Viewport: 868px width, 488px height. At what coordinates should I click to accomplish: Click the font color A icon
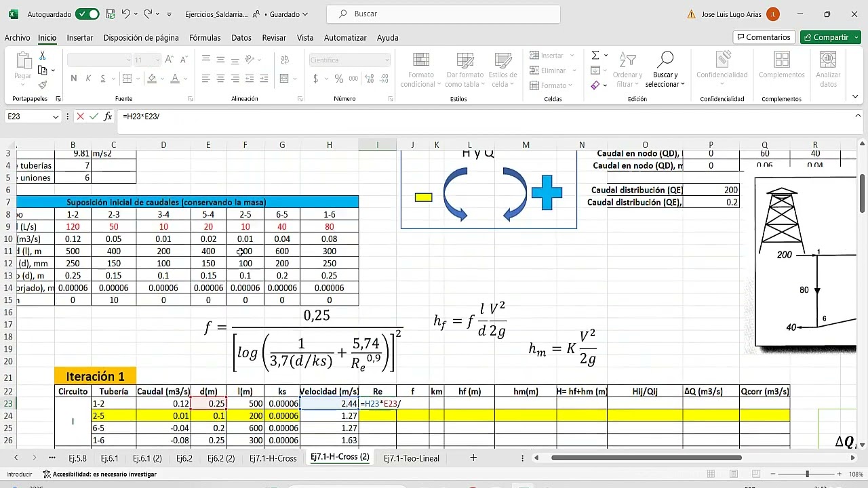coord(175,79)
